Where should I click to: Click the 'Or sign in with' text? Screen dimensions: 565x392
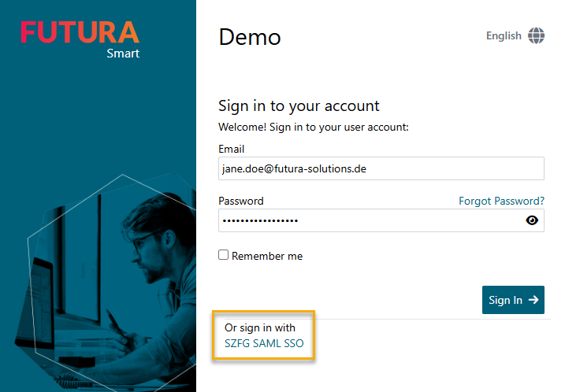[258, 327]
